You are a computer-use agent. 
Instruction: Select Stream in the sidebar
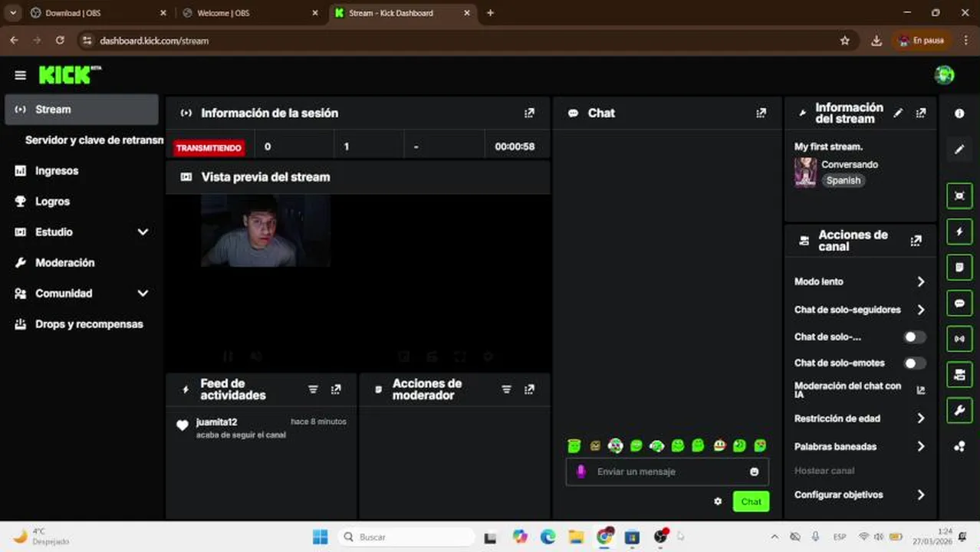click(x=81, y=110)
